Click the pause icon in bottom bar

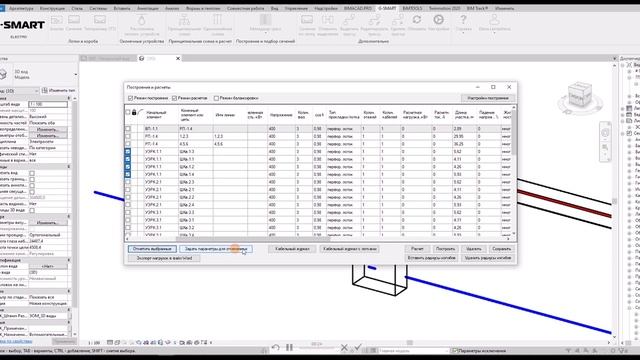289,347
